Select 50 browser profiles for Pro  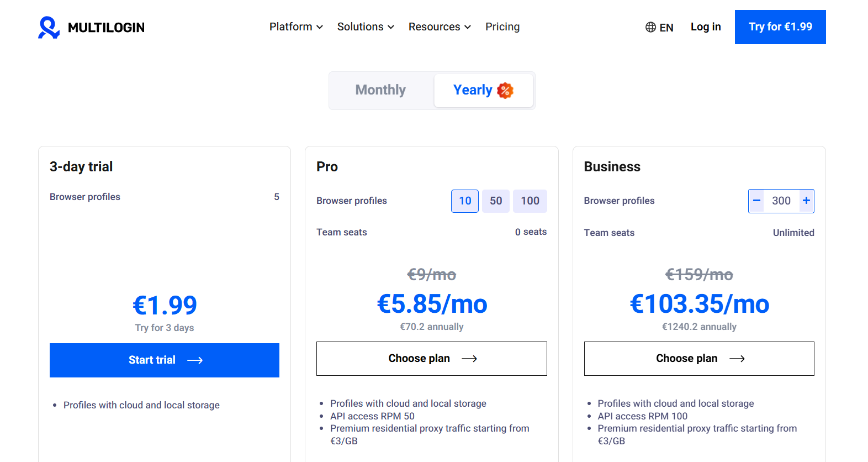click(496, 201)
